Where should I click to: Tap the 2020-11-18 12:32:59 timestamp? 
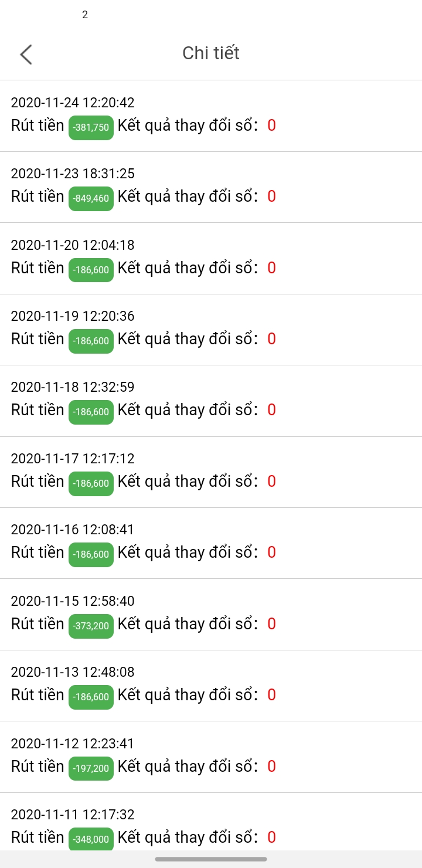point(73,387)
